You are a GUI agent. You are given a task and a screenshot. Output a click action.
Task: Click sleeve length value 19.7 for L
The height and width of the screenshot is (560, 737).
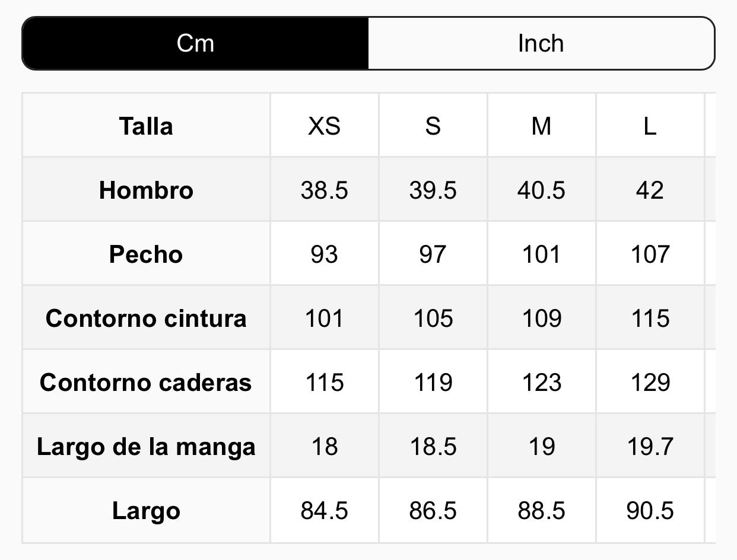pos(650,446)
